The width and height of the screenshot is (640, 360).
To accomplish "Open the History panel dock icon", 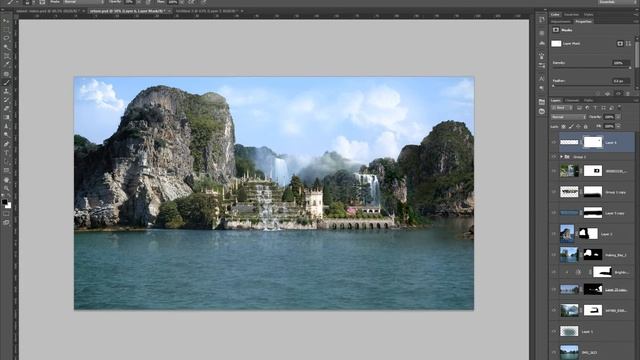I will (x=542, y=20).
